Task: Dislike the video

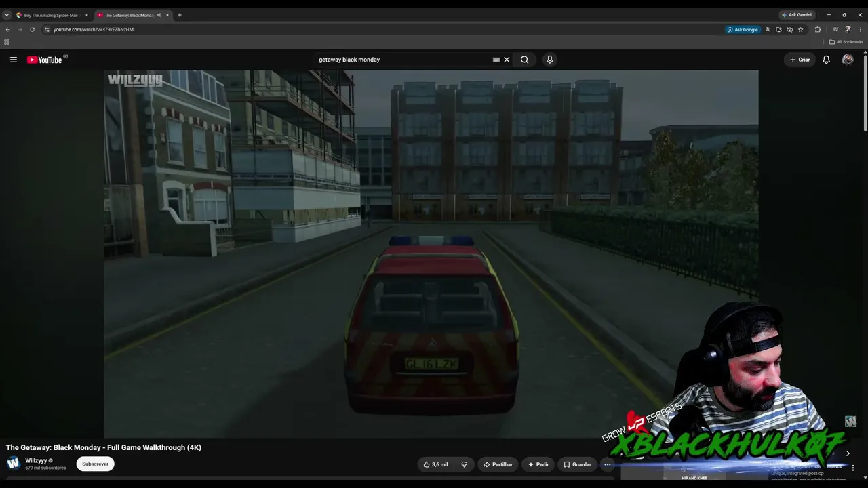Action: (x=465, y=464)
